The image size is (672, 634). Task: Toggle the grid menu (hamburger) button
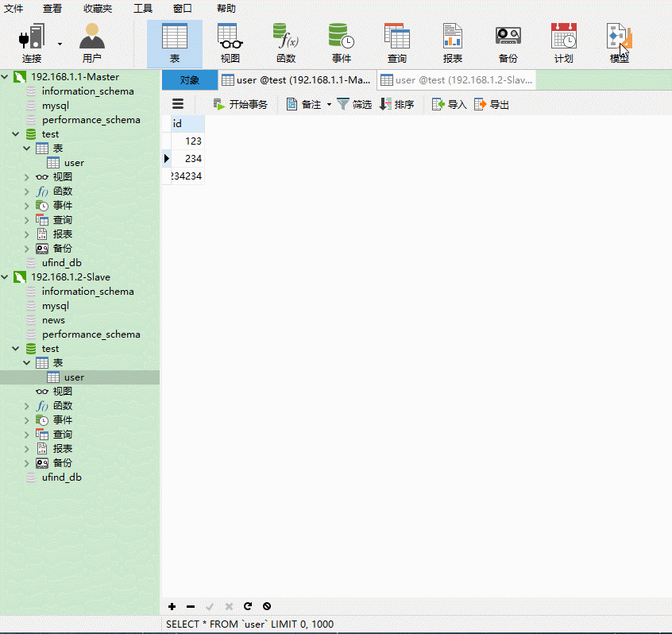[x=178, y=103]
